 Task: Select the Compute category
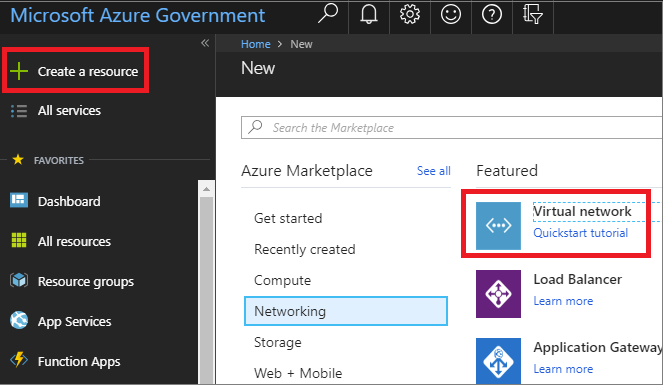pos(282,280)
